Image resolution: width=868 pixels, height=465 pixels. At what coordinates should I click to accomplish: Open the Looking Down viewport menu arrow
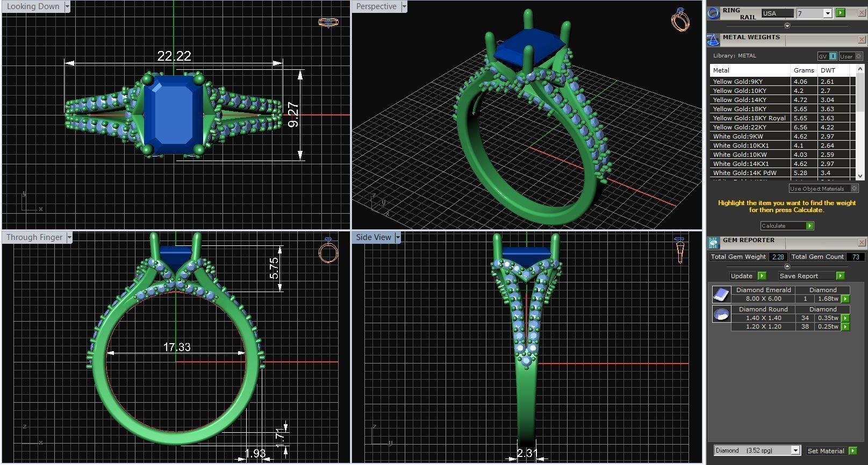(67, 6)
